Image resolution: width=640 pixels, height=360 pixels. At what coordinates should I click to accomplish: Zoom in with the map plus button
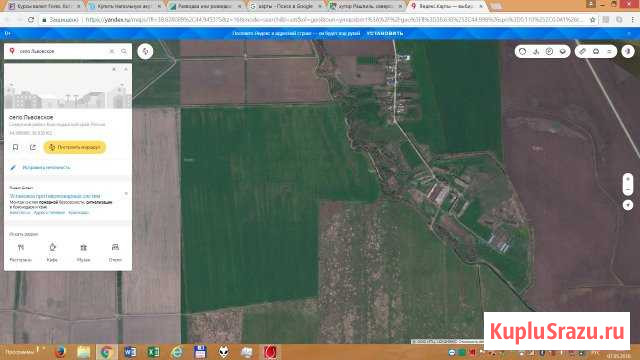pos(628,179)
